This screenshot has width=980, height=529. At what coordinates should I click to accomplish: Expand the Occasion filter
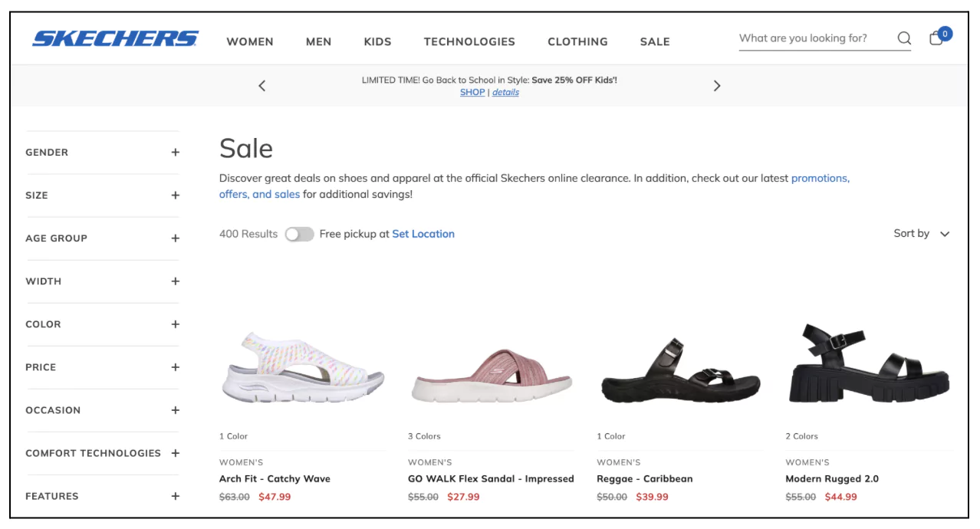tap(102, 410)
